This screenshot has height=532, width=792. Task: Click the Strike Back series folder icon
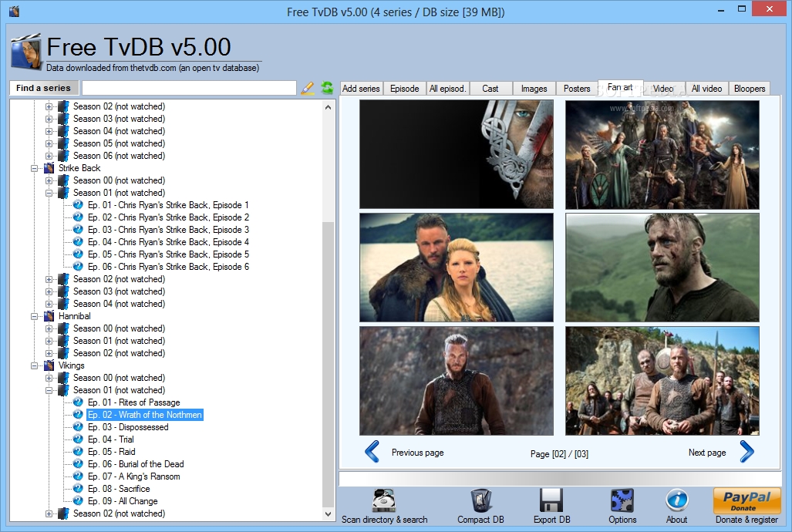(x=49, y=168)
